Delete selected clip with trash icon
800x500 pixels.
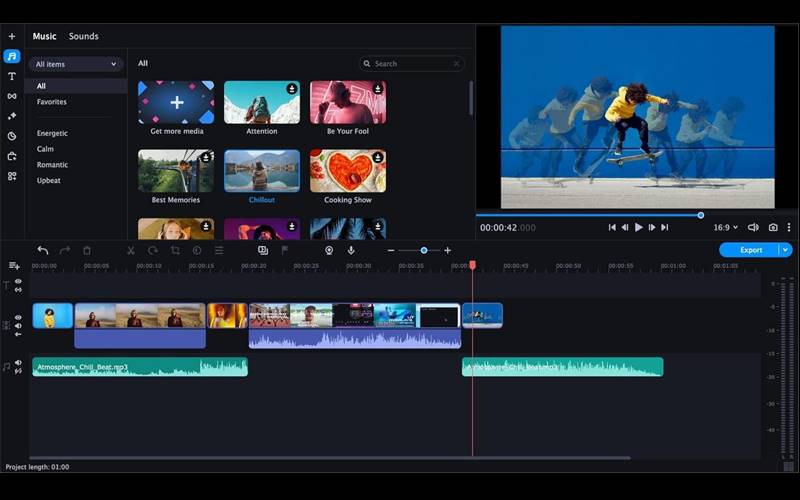[x=87, y=250]
